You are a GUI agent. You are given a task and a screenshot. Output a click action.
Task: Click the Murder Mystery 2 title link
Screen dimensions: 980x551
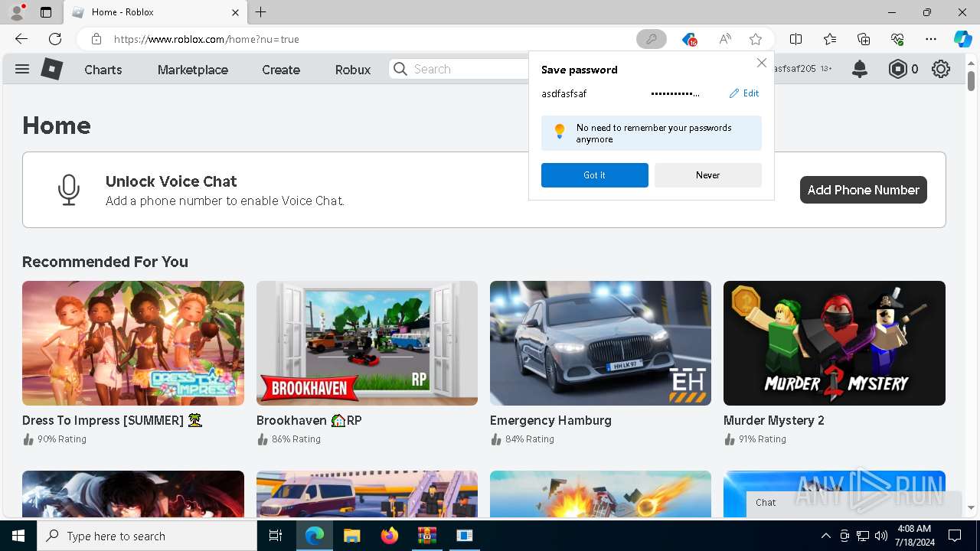click(x=774, y=420)
